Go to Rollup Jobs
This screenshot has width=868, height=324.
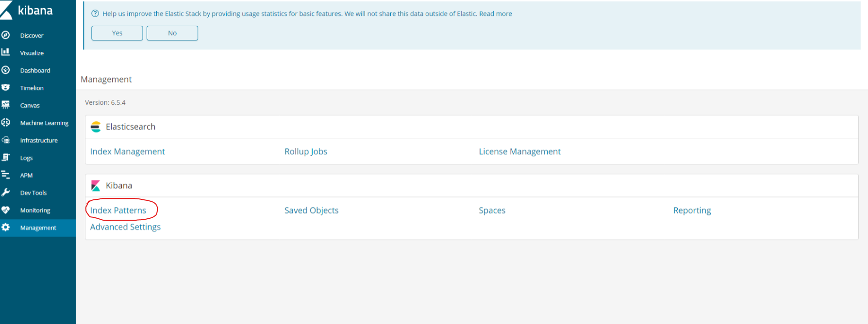[306, 151]
